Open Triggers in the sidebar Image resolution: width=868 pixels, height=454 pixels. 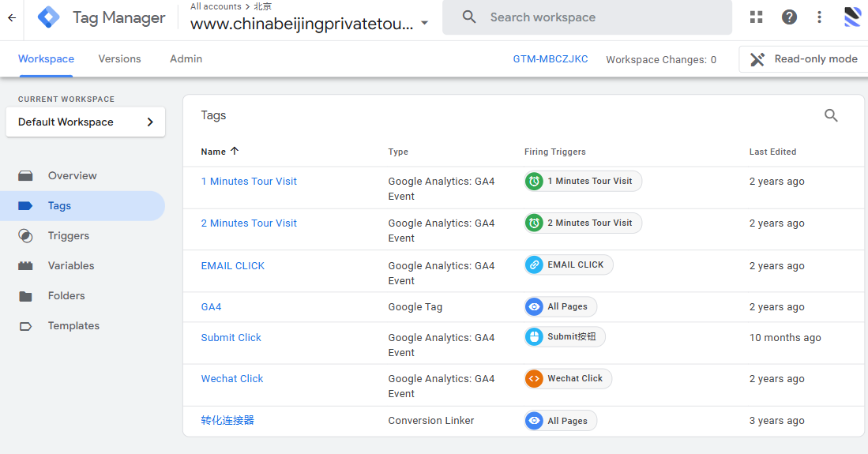(x=68, y=236)
